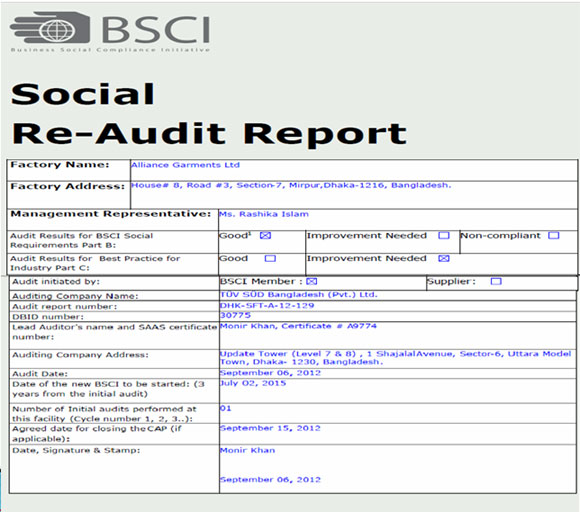
Task: Check the Supplier checkbox
Action: tap(496, 282)
